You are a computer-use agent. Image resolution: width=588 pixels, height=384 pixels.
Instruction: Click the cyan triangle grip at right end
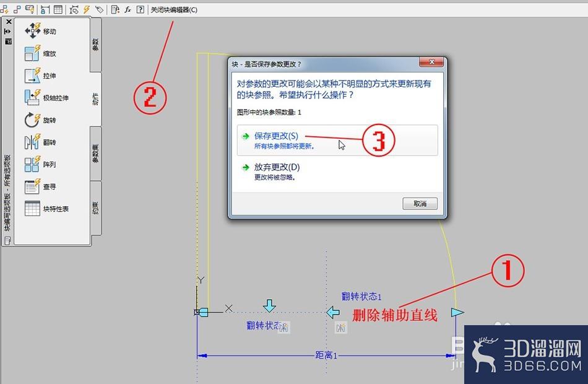coord(457,312)
